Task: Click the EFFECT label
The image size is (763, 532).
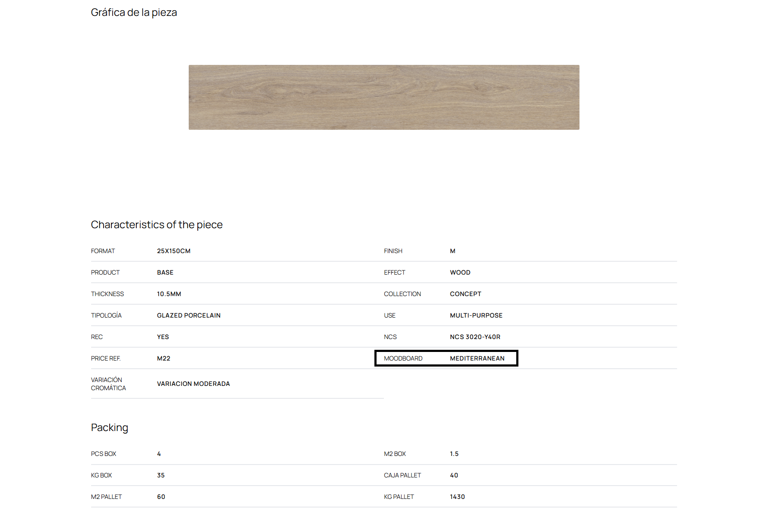Action: click(x=395, y=272)
